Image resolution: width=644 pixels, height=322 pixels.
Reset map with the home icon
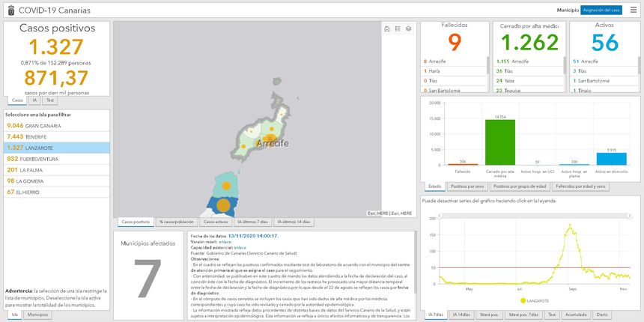386,28
